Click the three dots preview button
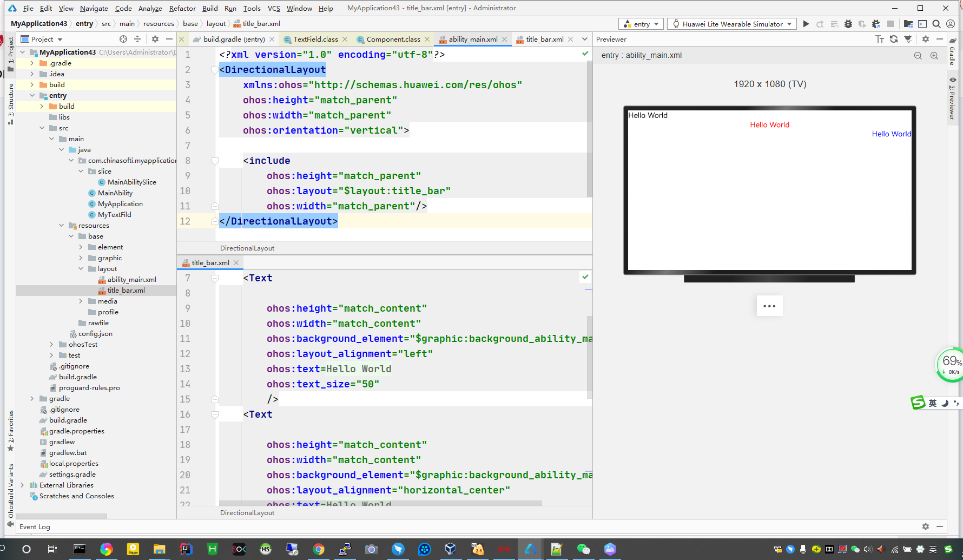 coord(769,306)
